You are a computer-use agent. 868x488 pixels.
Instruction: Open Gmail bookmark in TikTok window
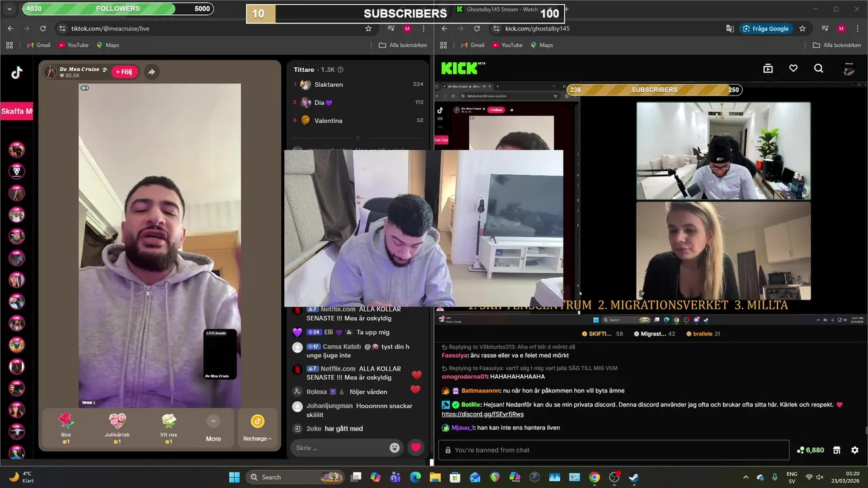tap(38, 45)
